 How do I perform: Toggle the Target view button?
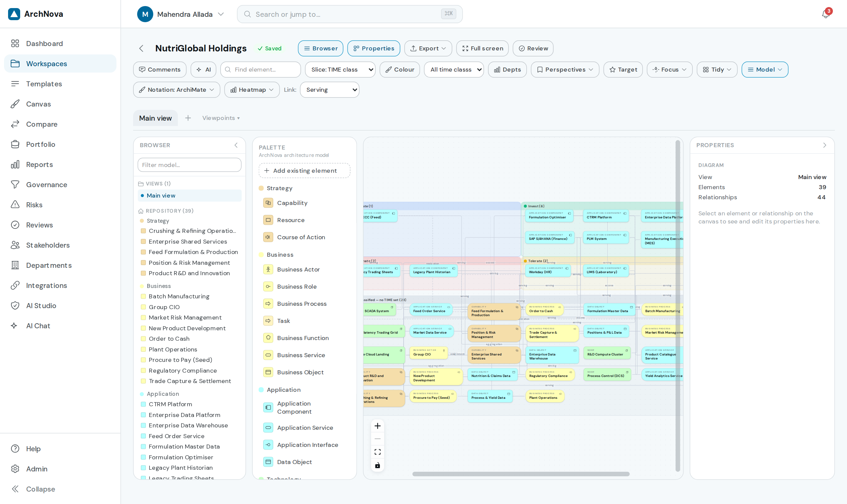(x=623, y=70)
